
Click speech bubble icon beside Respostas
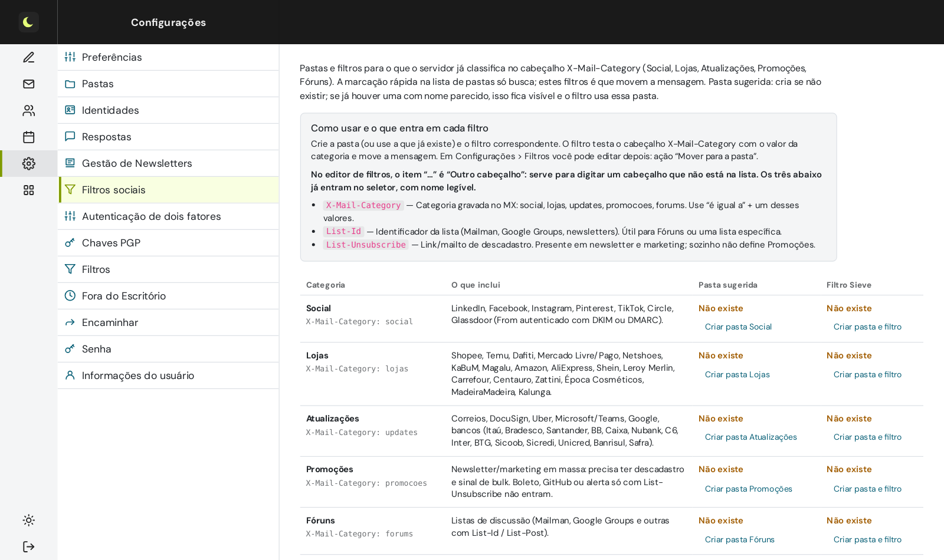coord(70,137)
